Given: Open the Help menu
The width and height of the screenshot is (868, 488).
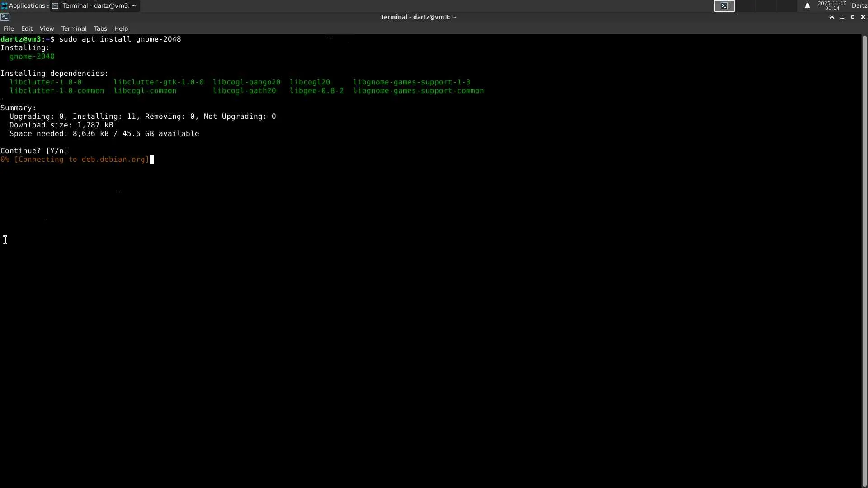Looking at the screenshot, I should pos(121,28).
